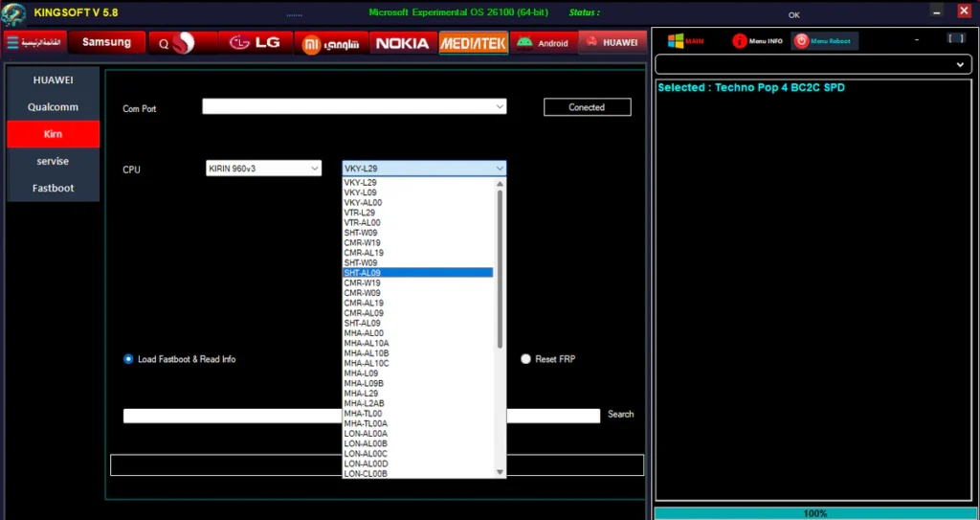Switch to the Qualcomm Snapdragon logo tab
980x520 pixels.
tap(183, 42)
